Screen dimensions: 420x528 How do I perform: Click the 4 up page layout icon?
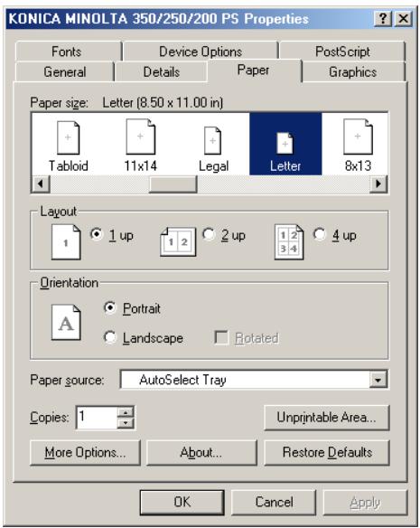[289, 242]
